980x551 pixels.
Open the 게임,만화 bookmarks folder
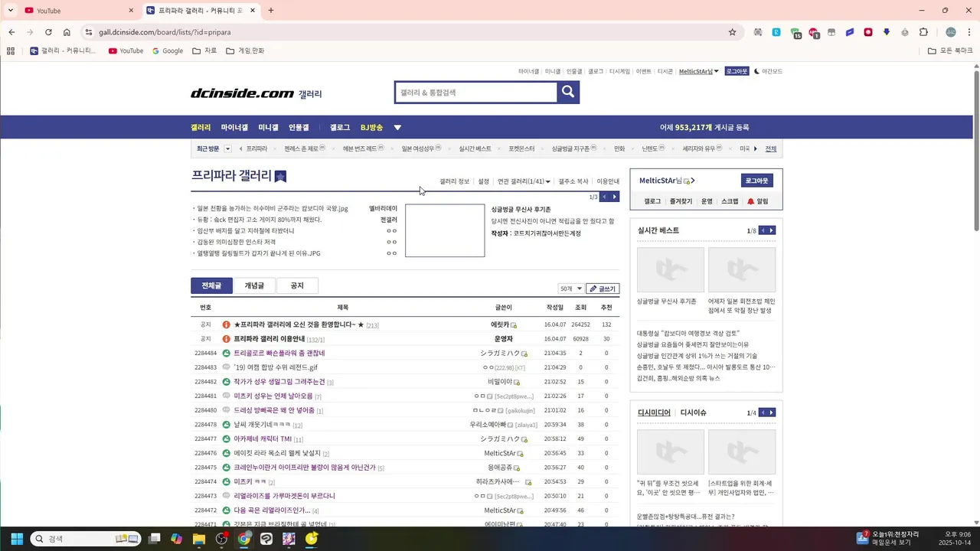[244, 51]
